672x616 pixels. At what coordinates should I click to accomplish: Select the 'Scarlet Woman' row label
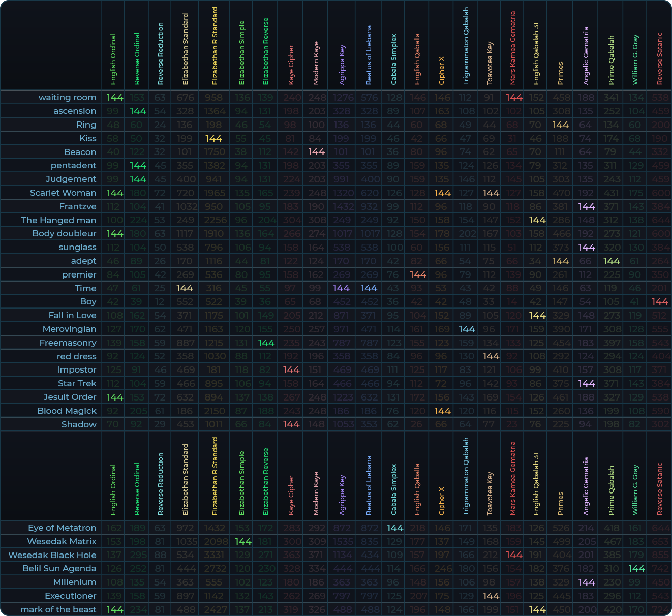(x=63, y=193)
